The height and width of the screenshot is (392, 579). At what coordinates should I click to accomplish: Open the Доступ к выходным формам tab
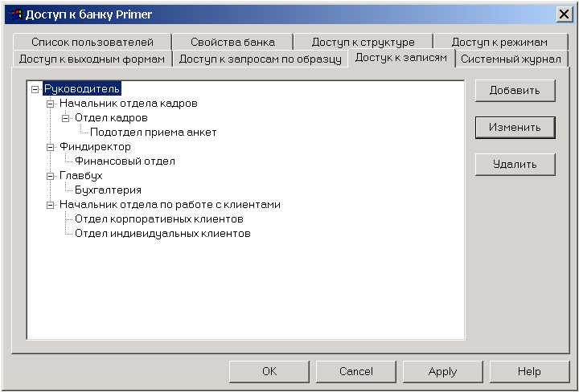pyautogui.click(x=92, y=59)
